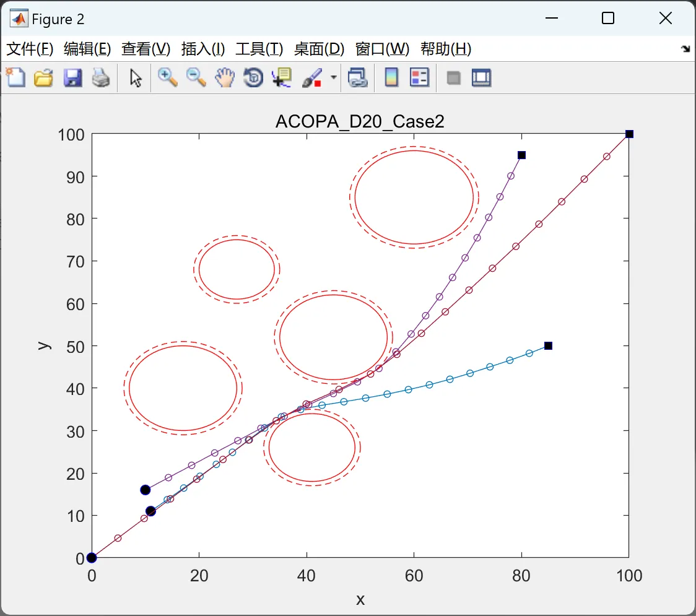Click the x axis label
The width and height of the screenshot is (696, 616).
point(360,600)
